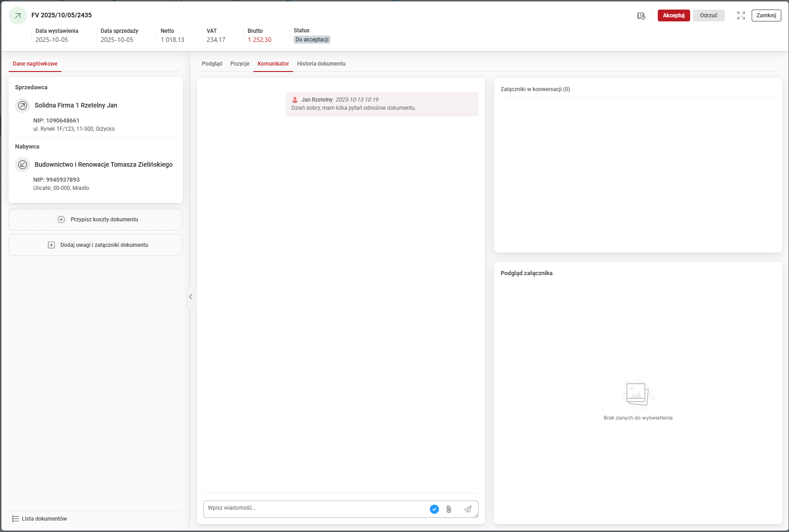The width and height of the screenshot is (789, 532).
Task: Select the Historia dokumentu tab
Action: click(x=321, y=64)
